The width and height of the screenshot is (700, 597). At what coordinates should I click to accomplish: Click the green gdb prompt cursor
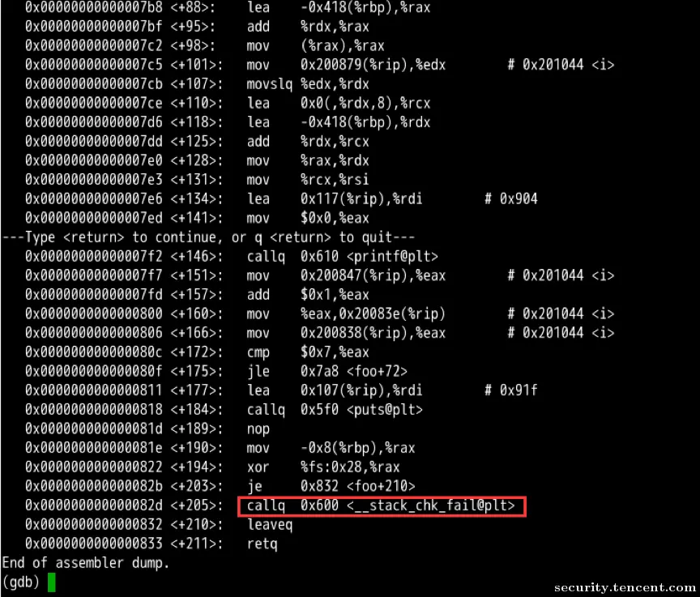pos(51,582)
